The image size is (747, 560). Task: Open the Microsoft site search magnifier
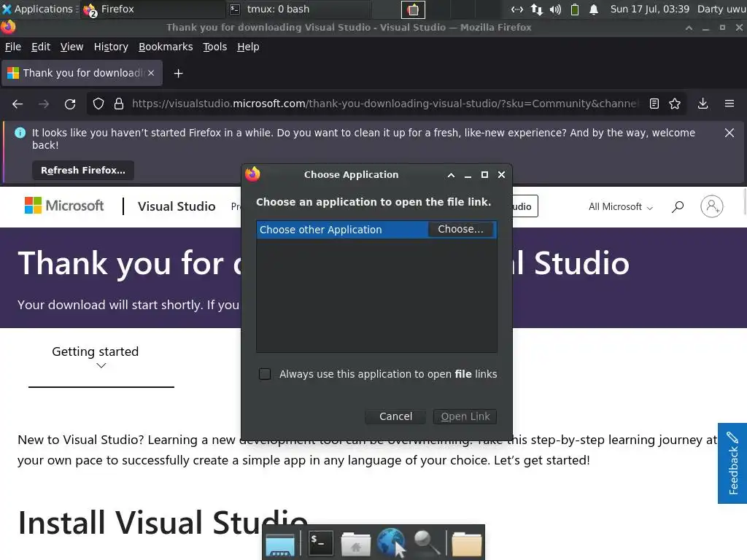[x=678, y=206]
